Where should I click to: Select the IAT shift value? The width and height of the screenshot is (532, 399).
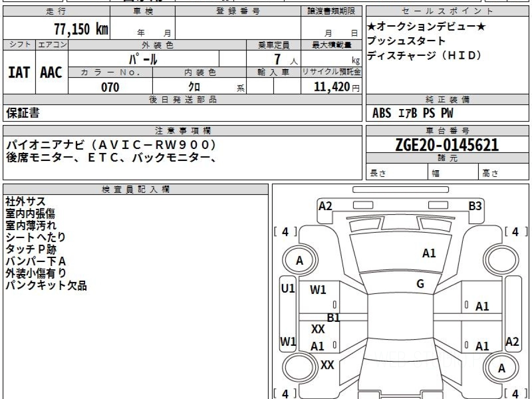[x=19, y=73]
